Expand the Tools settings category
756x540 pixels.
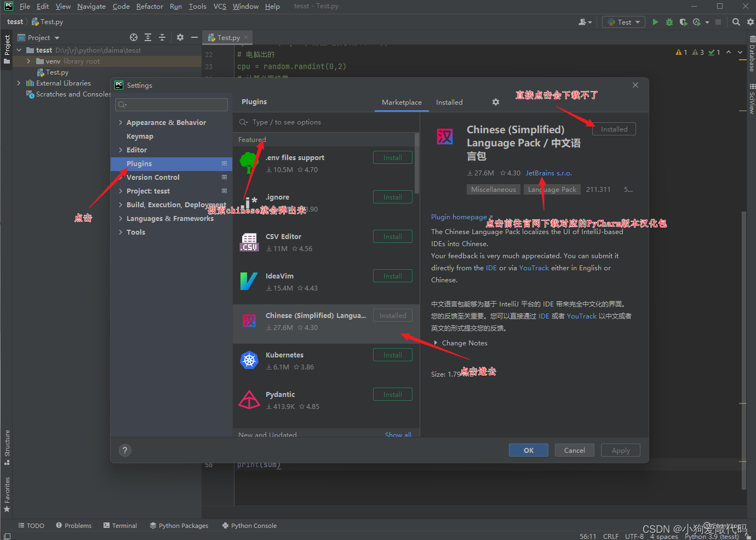122,232
